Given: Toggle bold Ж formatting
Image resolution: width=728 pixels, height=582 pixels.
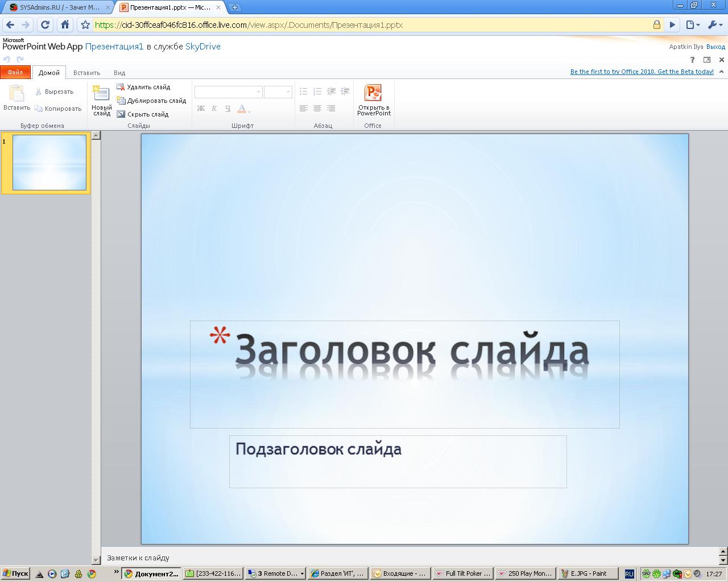Looking at the screenshot, I should pyautogui.click(x=201, y=108).
